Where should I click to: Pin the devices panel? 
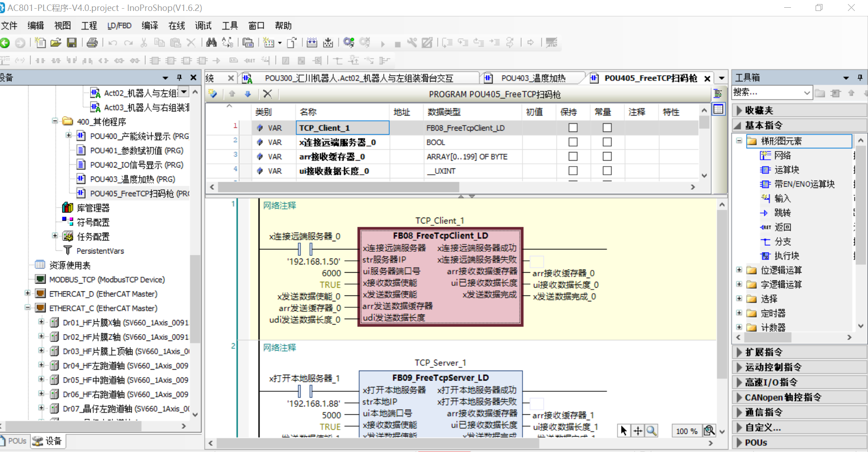[x=179, y=77]
